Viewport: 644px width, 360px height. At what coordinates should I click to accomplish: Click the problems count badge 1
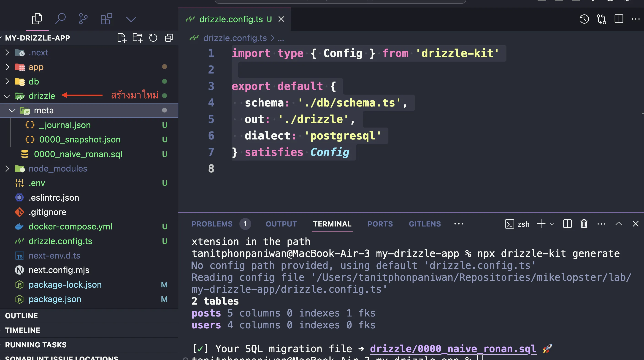click(245, 224)
